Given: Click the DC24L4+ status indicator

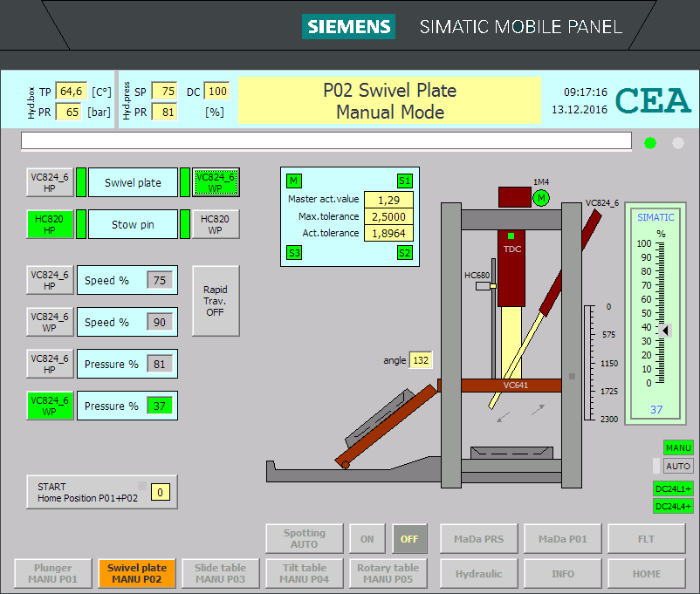Looking at the screenshot, I should 673,506.
